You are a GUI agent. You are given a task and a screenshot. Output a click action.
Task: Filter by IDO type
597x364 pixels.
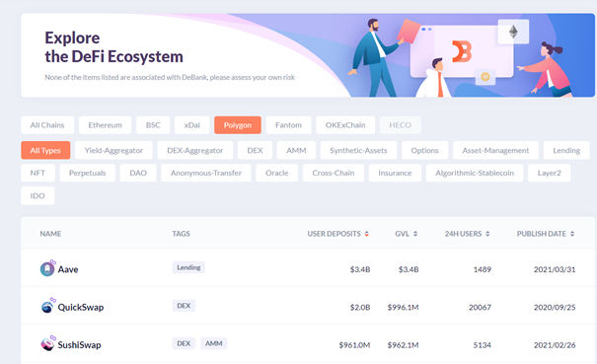pos(37,195)
